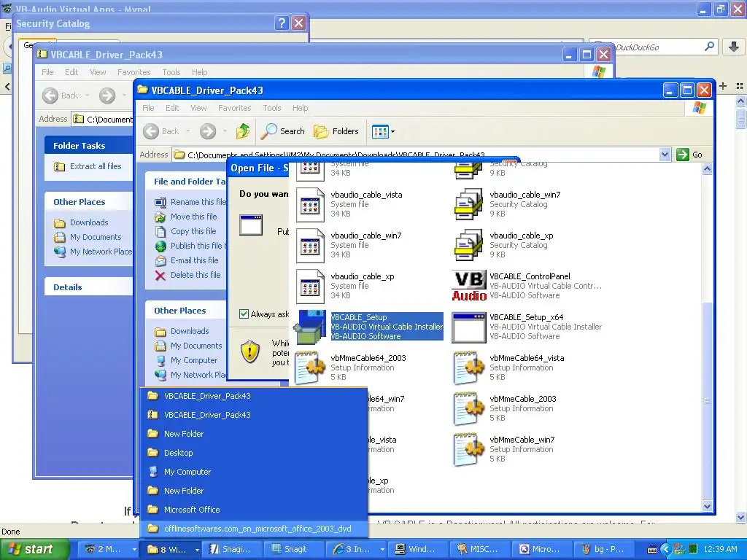This screenshot has width=747, height=560.
Task: Click the help question mark in Security Catalog window
Action: (x=282, y=23)
